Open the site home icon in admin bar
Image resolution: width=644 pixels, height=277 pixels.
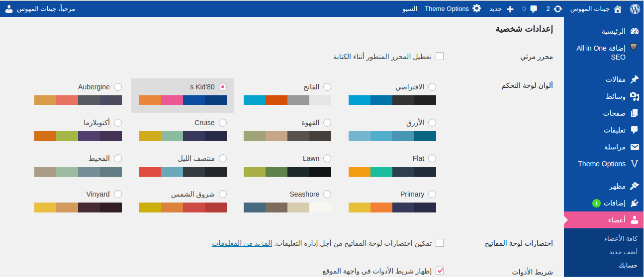pos(618,8)
